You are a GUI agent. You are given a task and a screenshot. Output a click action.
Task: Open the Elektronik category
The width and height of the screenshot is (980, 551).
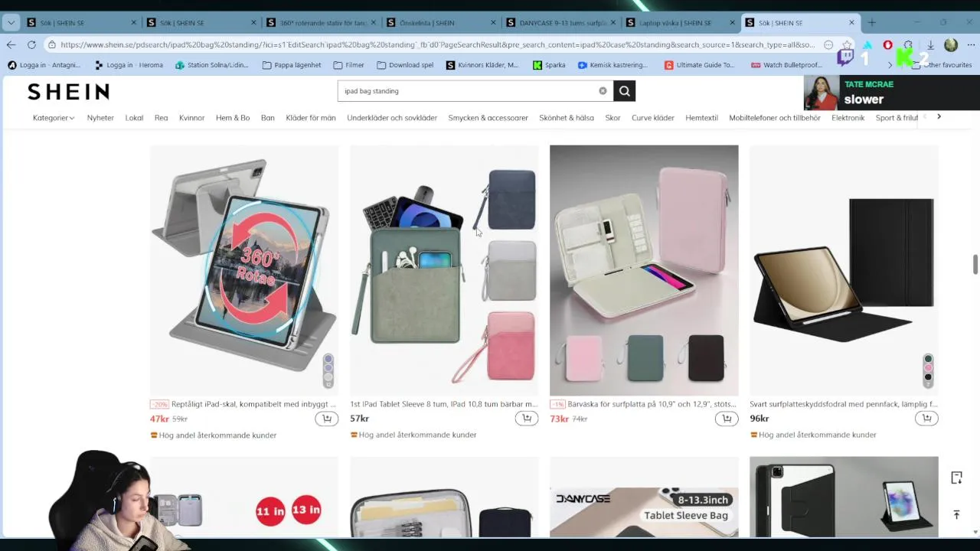tap(848, 118)
